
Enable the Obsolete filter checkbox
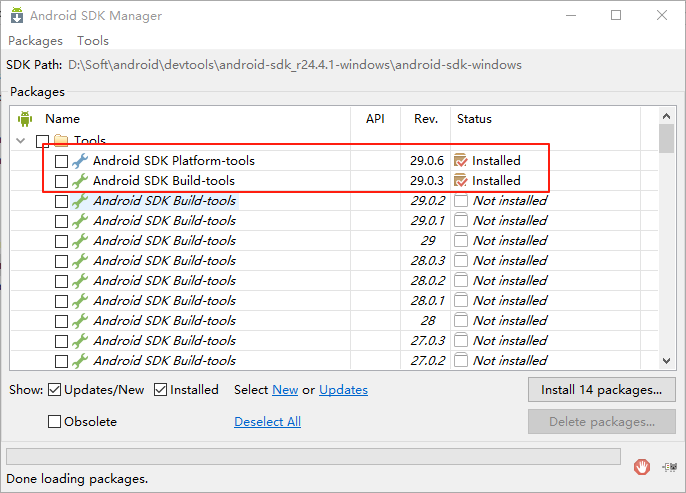click(x=54, y=422)
